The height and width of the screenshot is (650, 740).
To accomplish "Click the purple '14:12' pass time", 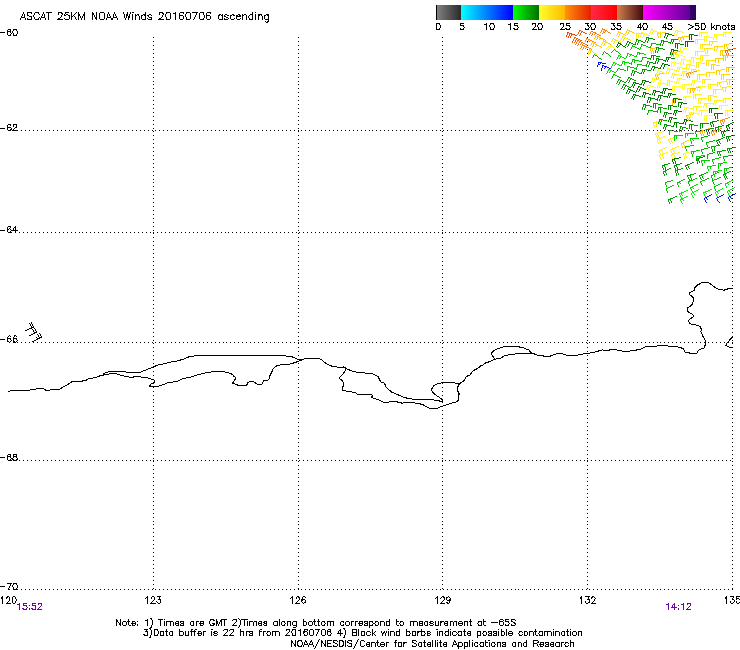I will click(x=678, y=607).
